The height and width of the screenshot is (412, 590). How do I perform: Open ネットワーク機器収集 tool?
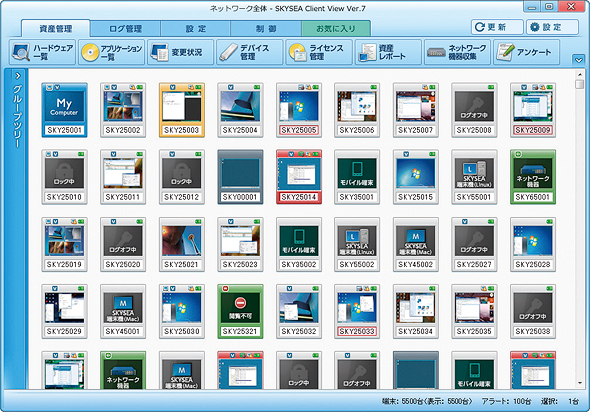(x=458, y=52)
